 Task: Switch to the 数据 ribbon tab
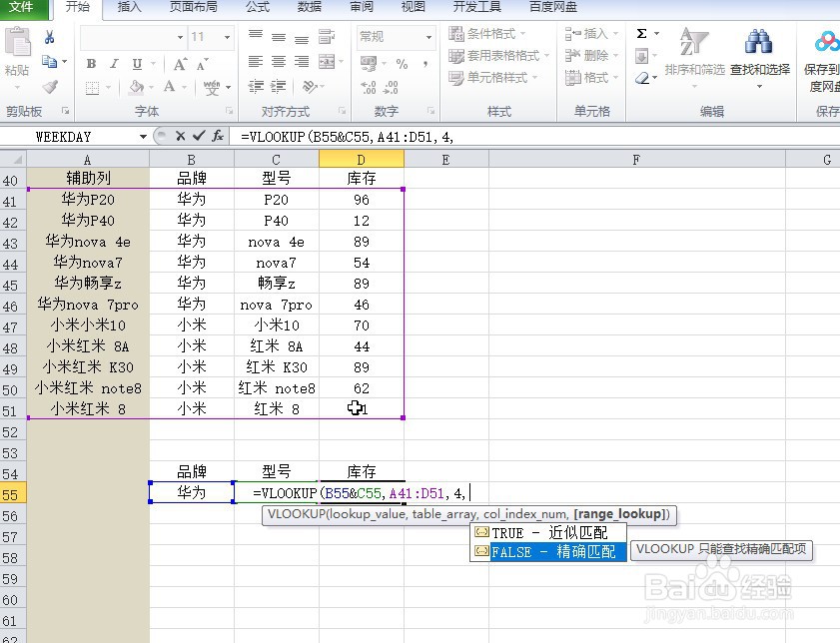click(x=310, y=7)
